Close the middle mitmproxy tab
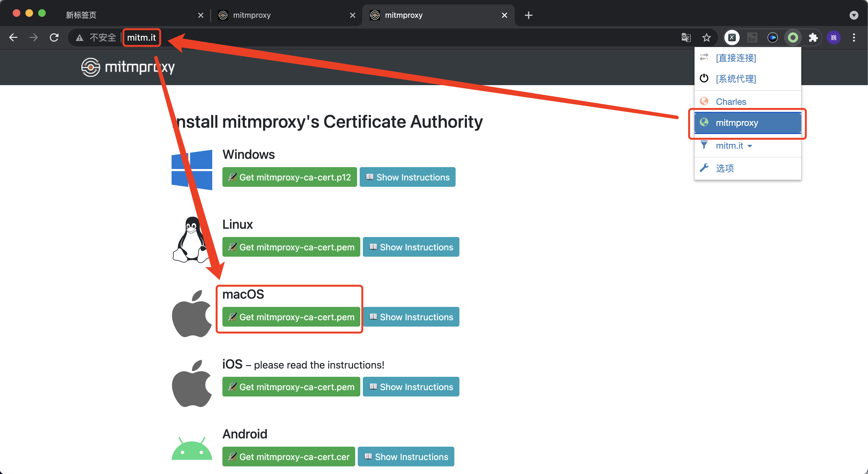868x474 pixels. (352, 15)
